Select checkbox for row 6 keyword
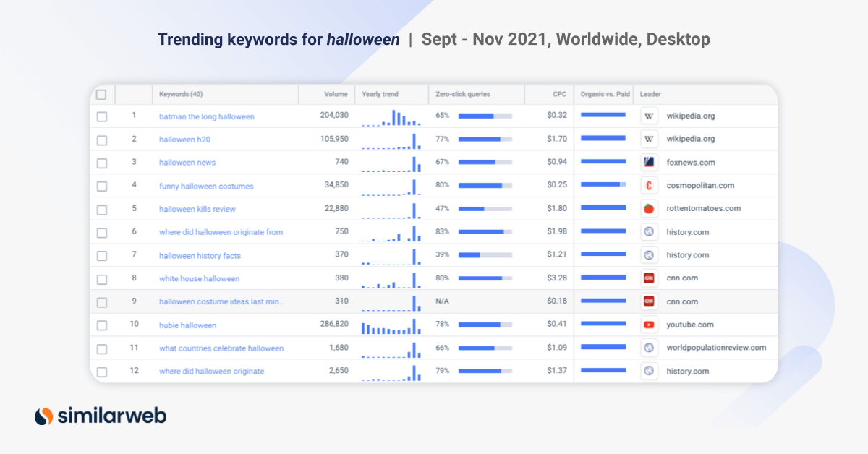 pos(101,232)
